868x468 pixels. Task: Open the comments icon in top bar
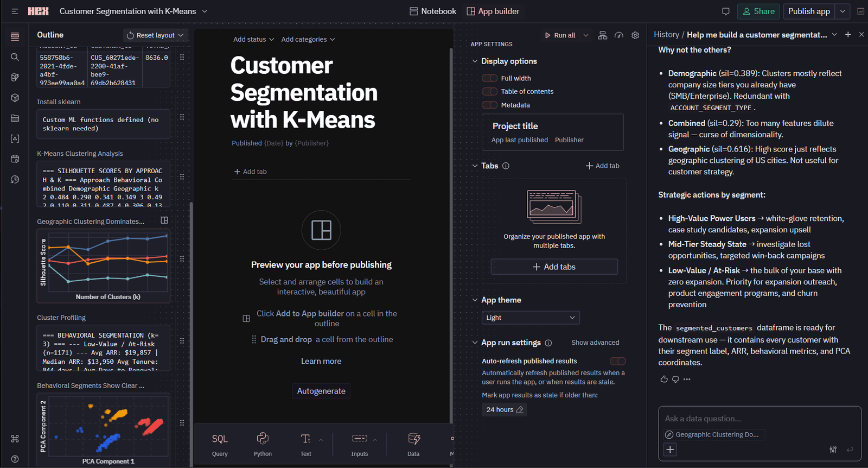click(725, 11)
